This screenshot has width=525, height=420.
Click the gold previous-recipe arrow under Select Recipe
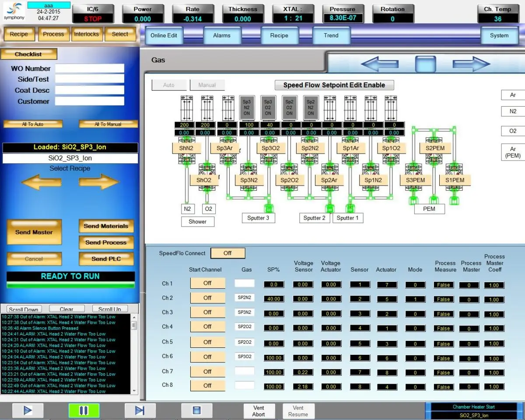click(41, 182)
